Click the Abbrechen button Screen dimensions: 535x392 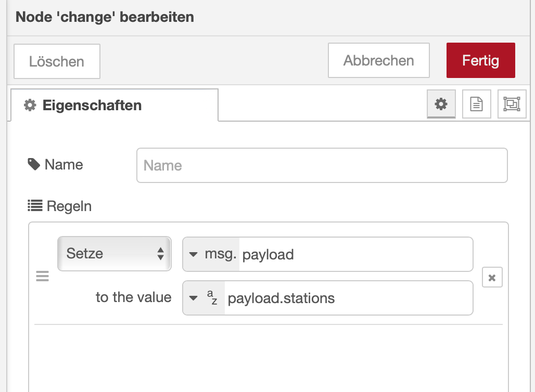(x=378, y=60)
